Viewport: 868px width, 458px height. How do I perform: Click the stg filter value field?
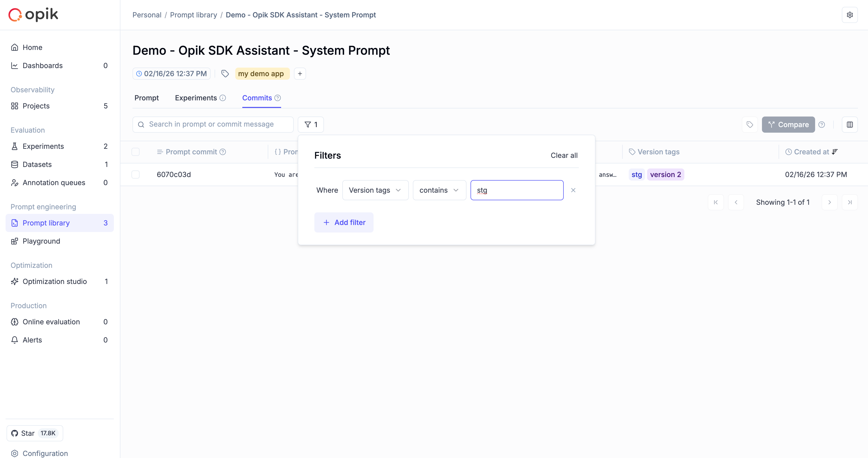(x=517, y=190)
